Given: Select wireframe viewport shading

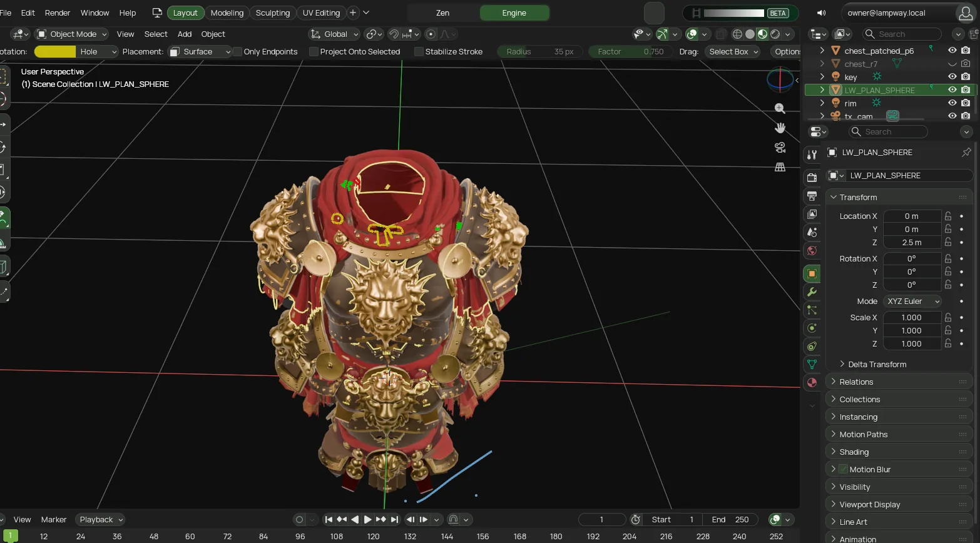Looking at the screenshot, I should pyautogui.click(x=737, y=34).
